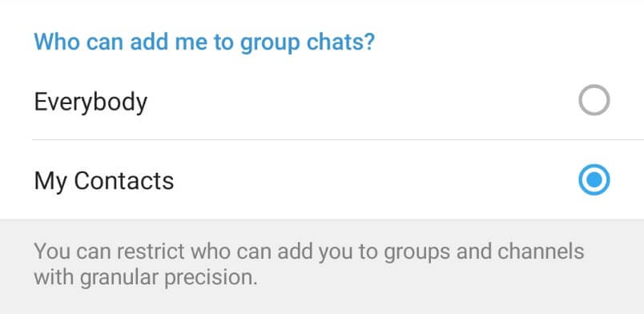
Task: Tap the blue filled circle icon
Action: (594, 179)
